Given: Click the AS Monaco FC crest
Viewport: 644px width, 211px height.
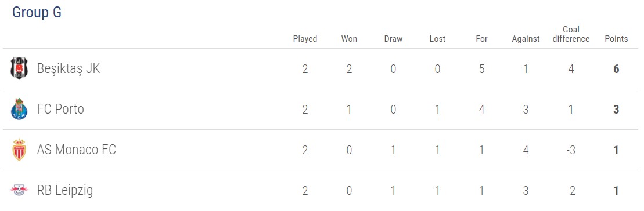Looking at the screenshot, I should click(19, 150).
